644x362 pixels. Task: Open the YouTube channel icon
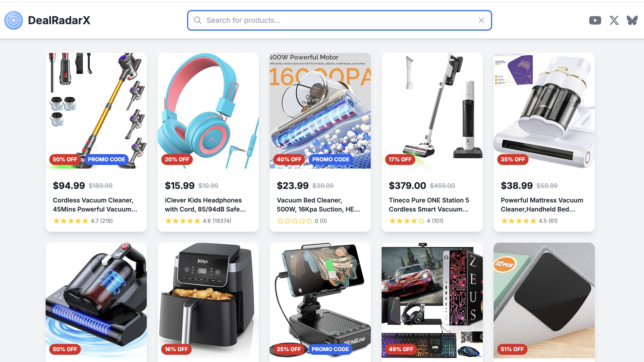[595, 20]
